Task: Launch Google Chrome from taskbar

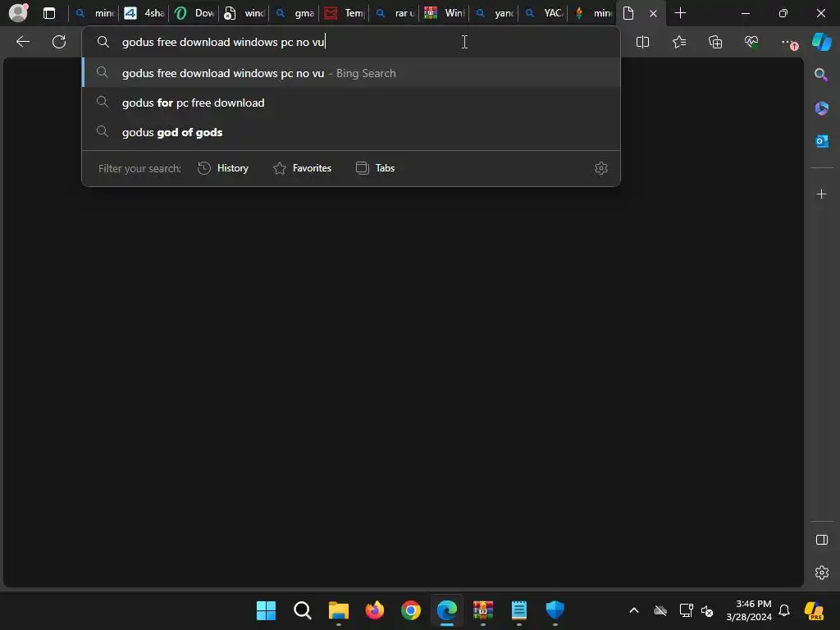Action: (411, 610)
